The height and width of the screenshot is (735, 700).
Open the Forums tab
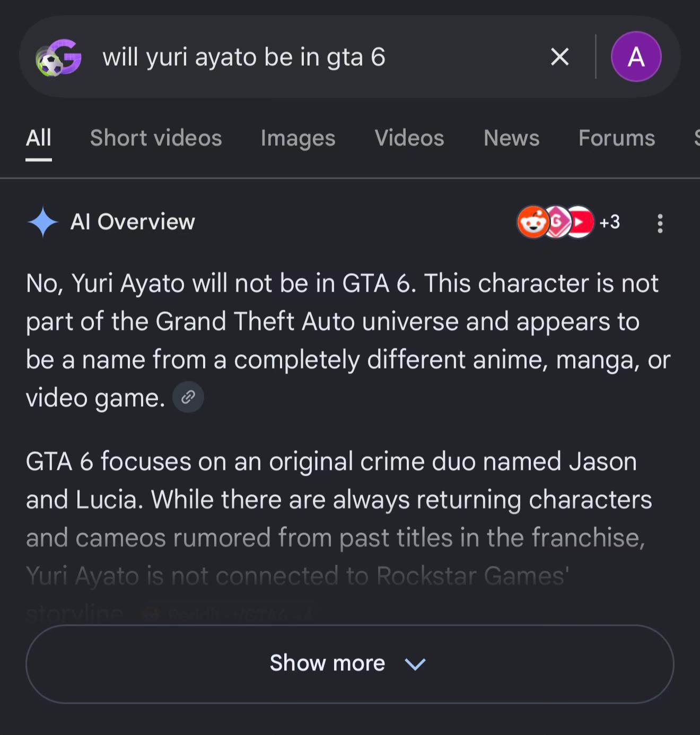tap(617, 138)
